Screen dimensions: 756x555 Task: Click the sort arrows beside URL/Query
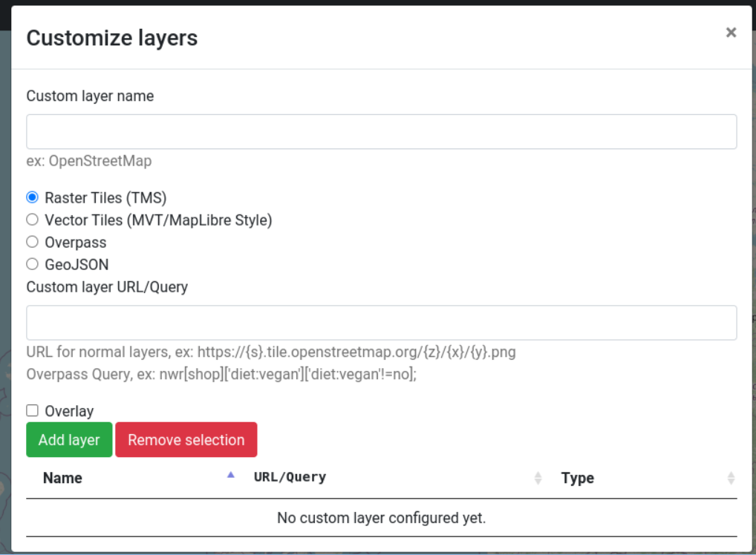pos(538,478)
